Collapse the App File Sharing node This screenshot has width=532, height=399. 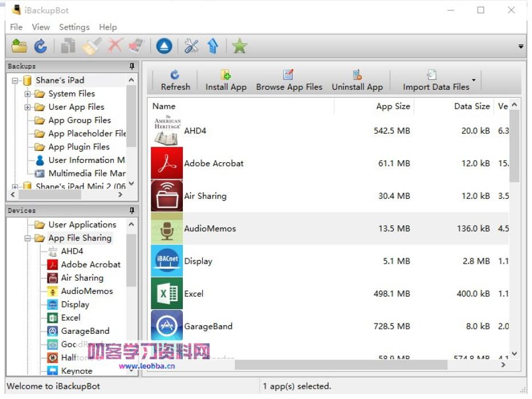click(27, 238)
